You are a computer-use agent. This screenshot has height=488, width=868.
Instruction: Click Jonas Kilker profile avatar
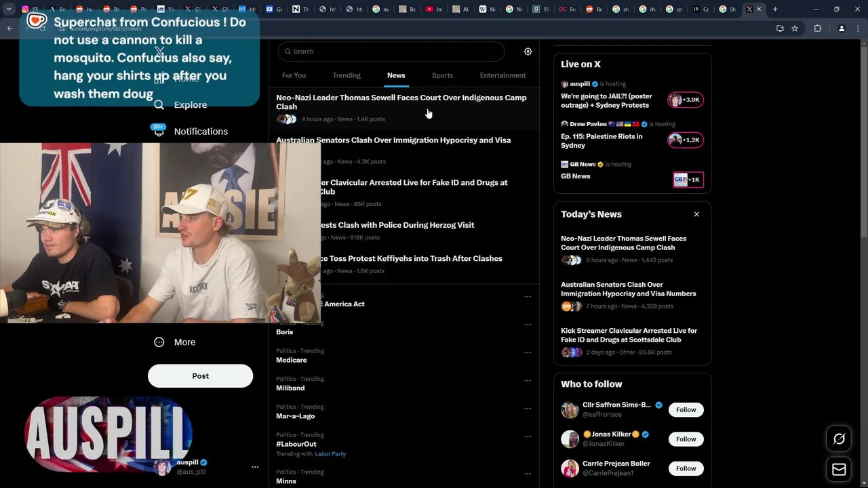[x=570, y=439]
